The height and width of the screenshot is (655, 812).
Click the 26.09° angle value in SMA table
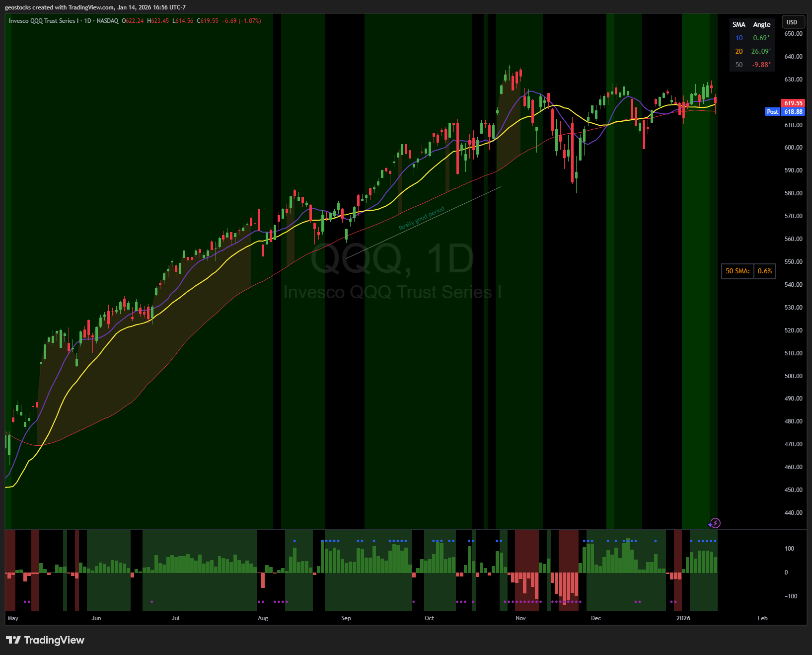click(x=761, y=51)
